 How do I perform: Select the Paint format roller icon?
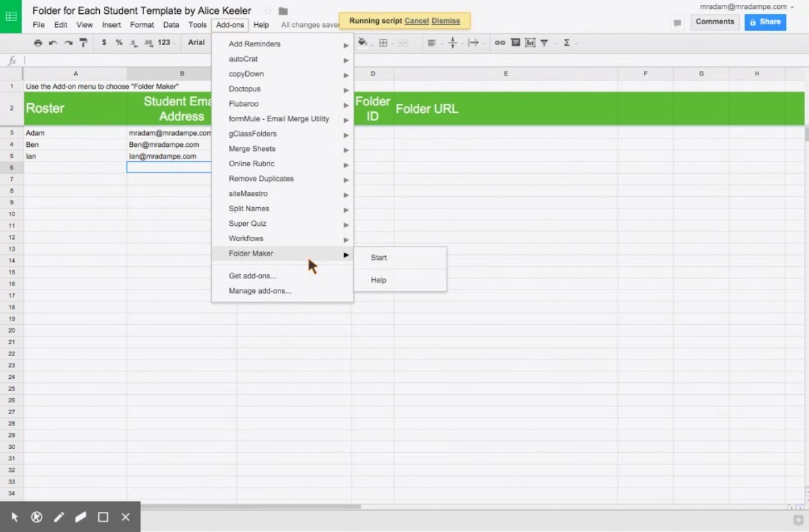tap(83, 43)
